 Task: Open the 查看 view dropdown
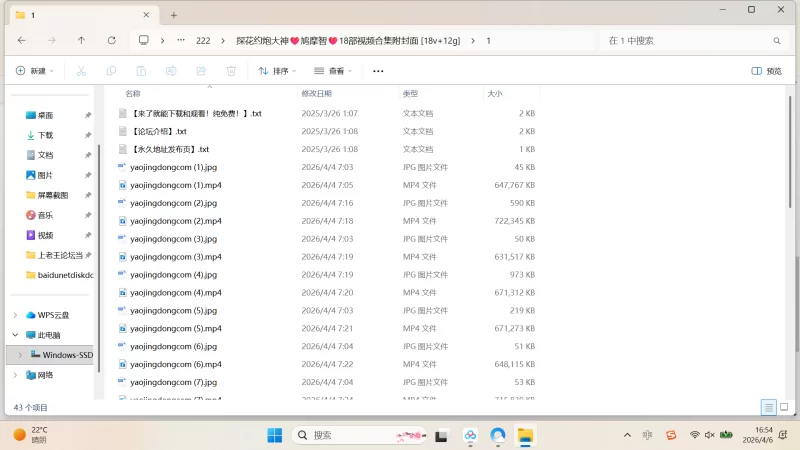[x=334, y=71]
